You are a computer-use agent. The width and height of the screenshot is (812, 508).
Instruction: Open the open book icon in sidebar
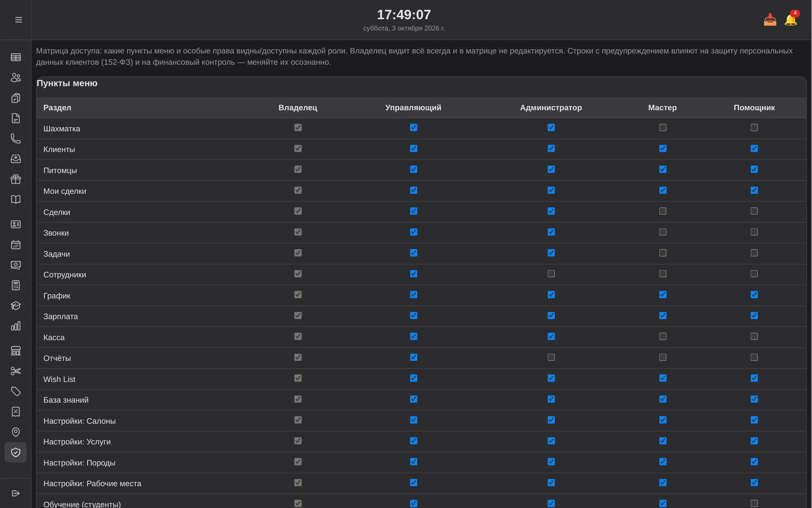[15, 200]
